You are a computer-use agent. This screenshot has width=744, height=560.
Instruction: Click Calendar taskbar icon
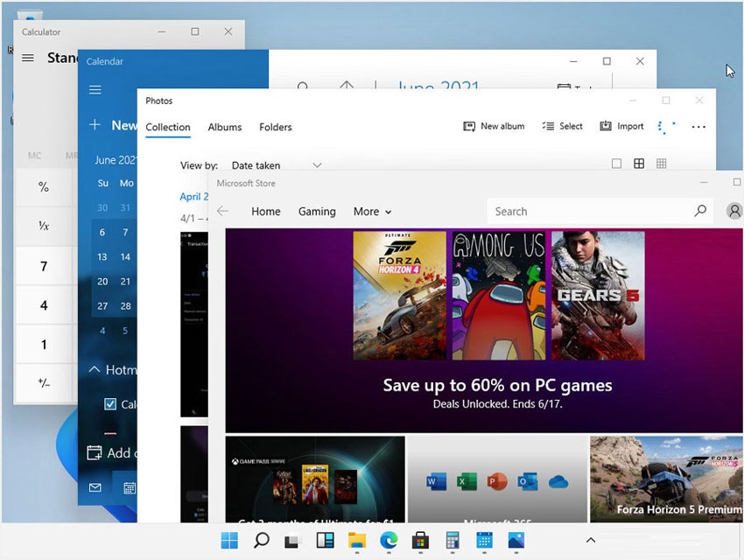coord(484,540)
